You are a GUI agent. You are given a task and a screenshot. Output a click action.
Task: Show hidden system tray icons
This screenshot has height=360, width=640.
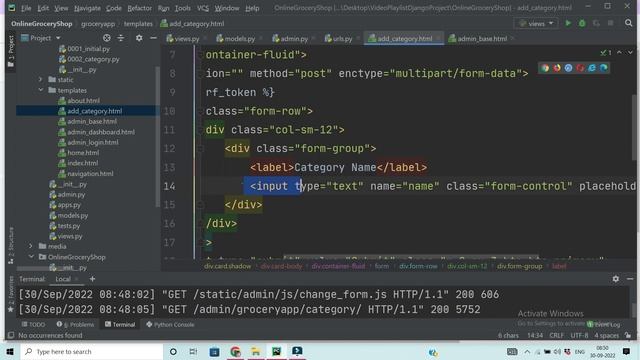point(527,351)
